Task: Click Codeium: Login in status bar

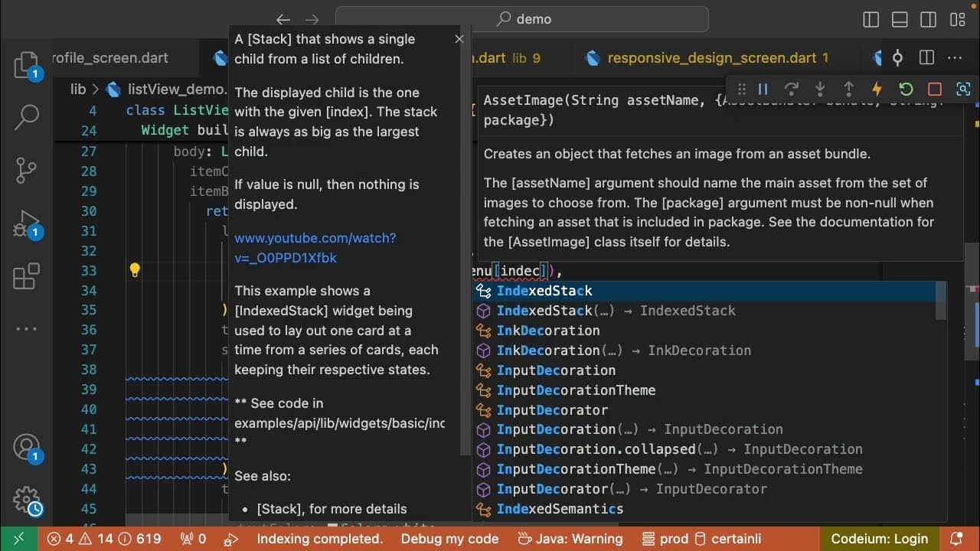Action: pos(879,539)
